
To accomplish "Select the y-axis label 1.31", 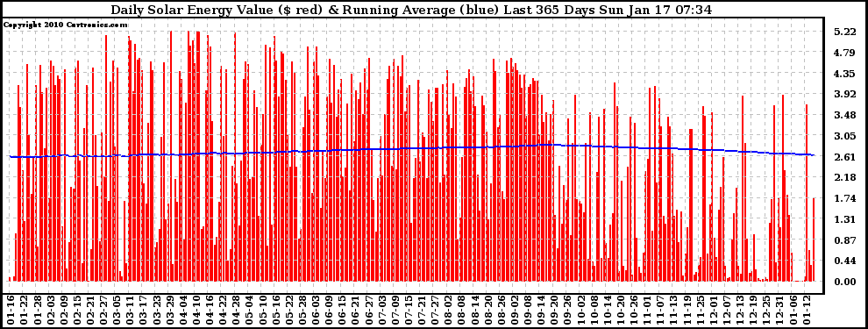I will [844, 220].
